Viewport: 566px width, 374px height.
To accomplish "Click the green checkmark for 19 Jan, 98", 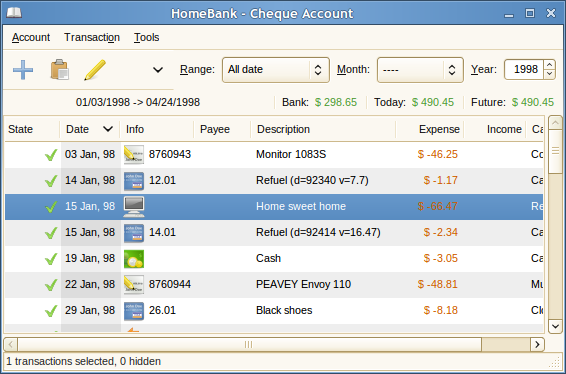I will 51,259.
